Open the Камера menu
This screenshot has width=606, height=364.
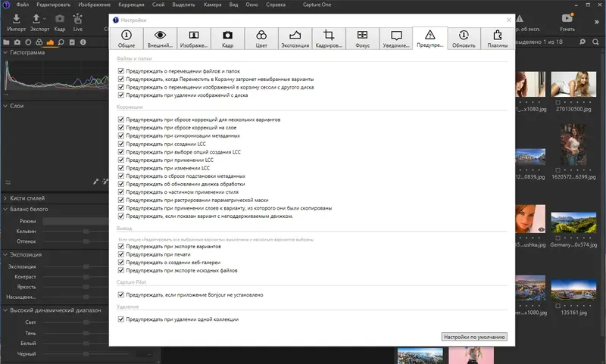pos(213,5)
